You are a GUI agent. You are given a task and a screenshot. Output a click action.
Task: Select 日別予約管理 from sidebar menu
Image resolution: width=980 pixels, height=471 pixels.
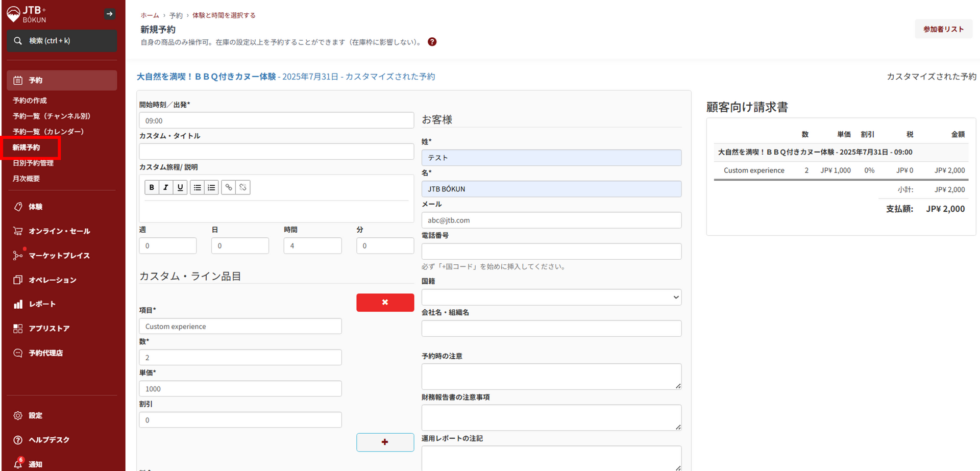pyautogui.click(x=33, y=163)
